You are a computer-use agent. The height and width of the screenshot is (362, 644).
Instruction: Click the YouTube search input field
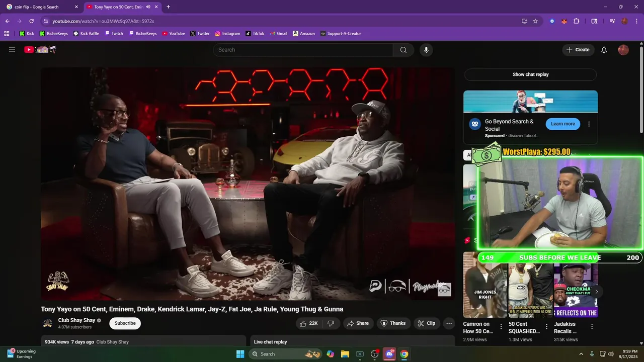coord(303,50)
